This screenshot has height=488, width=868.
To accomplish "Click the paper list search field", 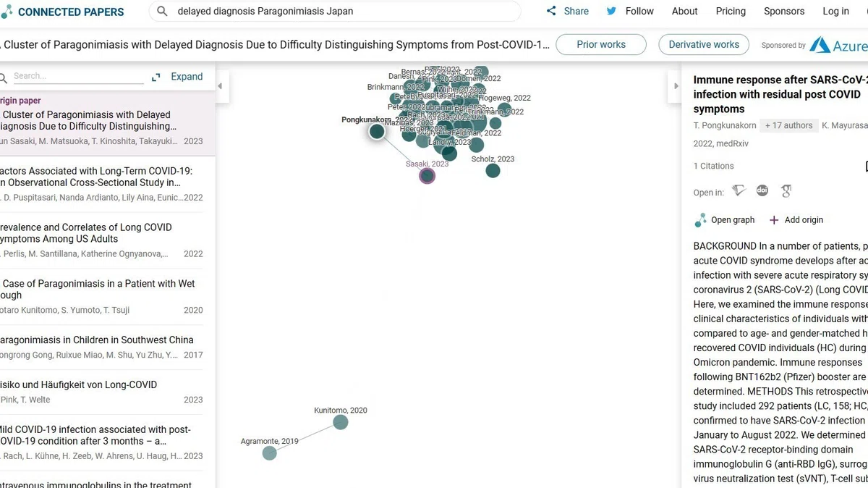I will 78,76.
